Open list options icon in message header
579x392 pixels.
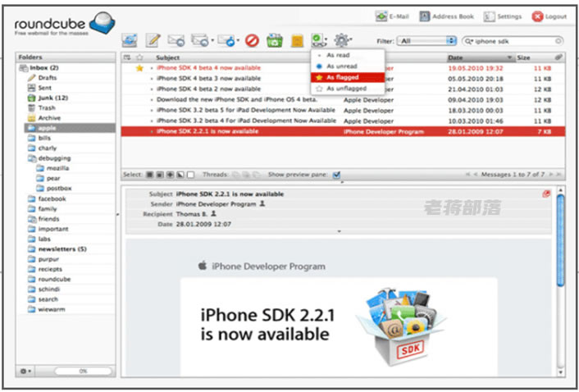tap(127, 57)
